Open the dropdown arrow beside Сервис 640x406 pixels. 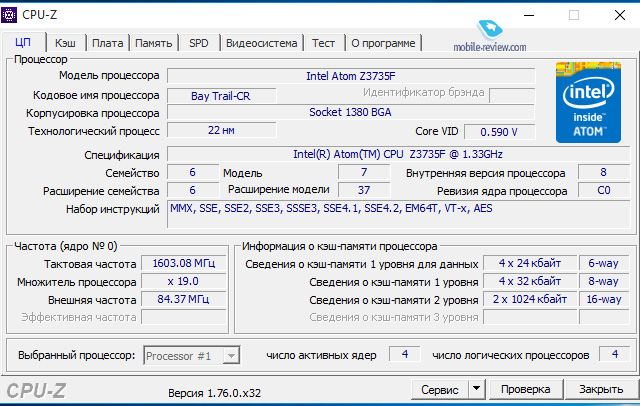tap(476, 388)
